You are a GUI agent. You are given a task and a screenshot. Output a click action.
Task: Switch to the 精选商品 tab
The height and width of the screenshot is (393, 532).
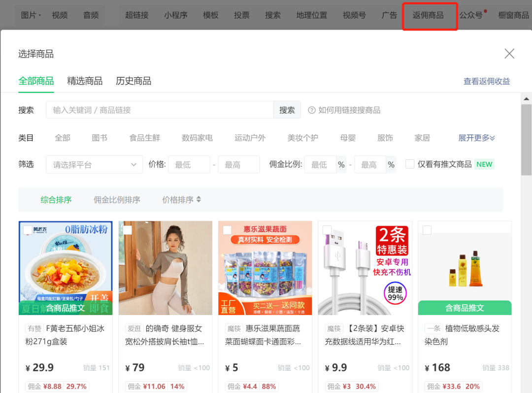tap(84, 81)
